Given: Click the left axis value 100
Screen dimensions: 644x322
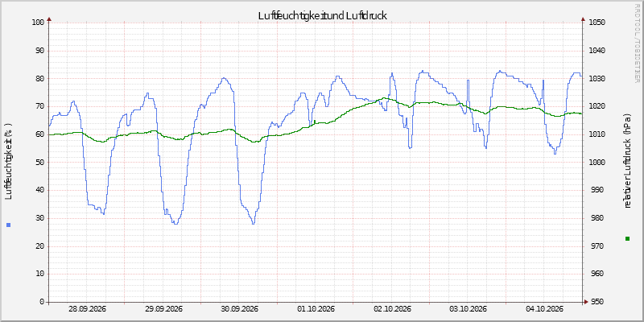Looking at the screenshot, I should click(x=38, y=23).
